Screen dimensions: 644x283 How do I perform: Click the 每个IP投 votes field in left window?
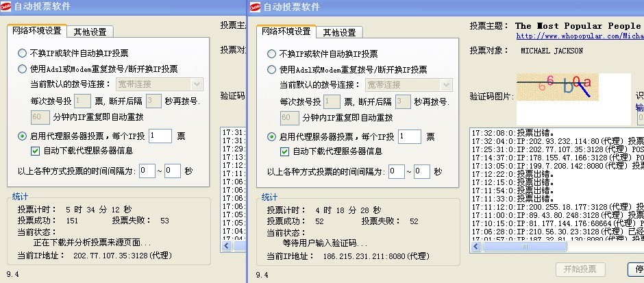[x=160, y=136]
